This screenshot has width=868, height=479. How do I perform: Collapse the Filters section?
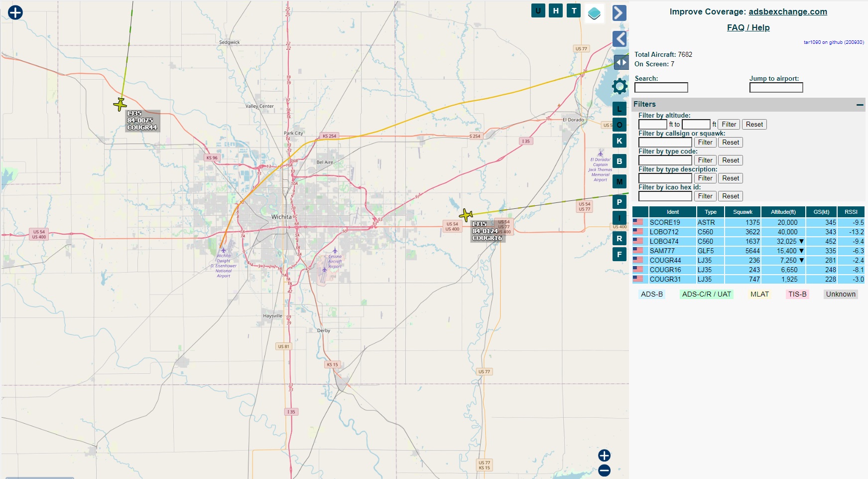[x=860, y=105]
